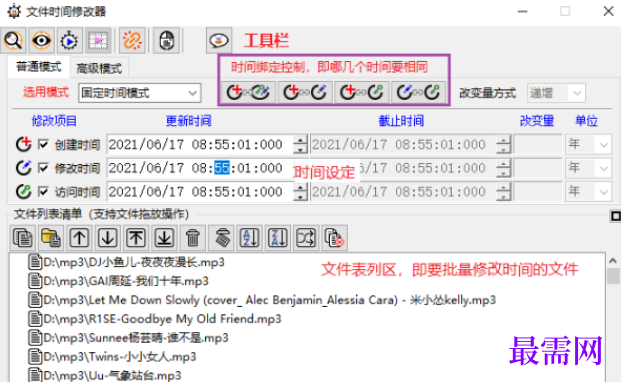Close the 文件时间修改器 window
The width and height of the screenshot is (621, 382).
(x=608, y=11)
